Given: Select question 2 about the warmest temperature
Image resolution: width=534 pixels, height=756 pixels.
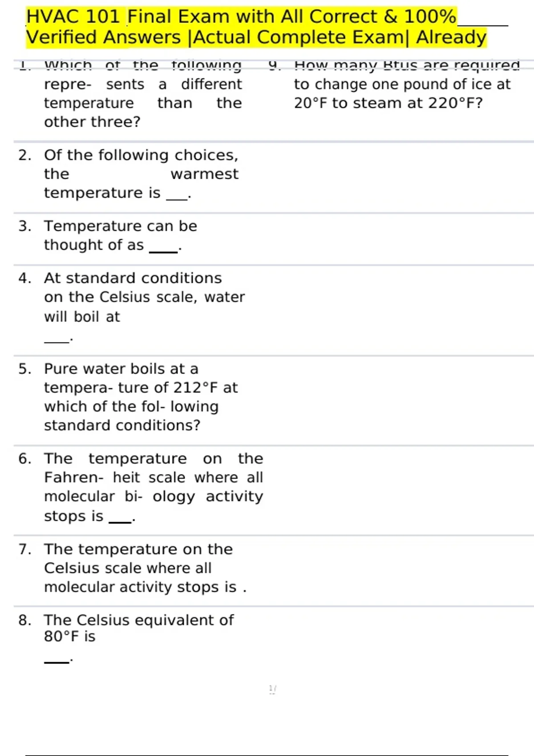Looking at the screenshot, I should pos(141,174).
